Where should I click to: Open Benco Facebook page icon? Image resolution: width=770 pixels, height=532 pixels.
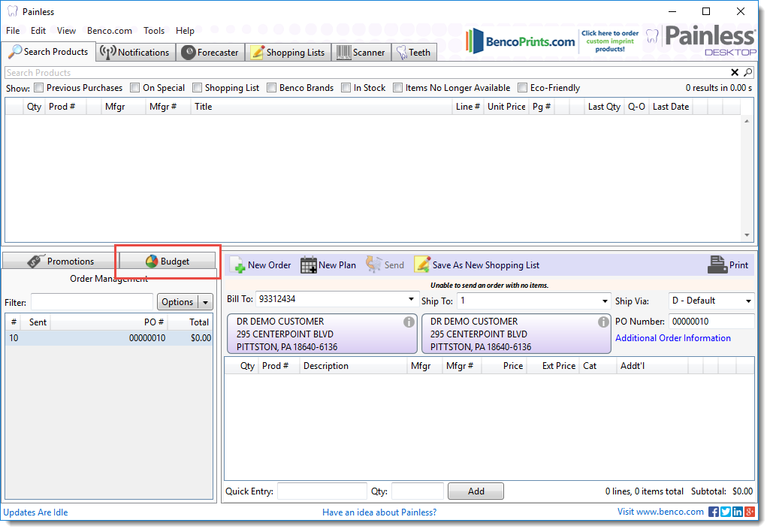pos(714,512)
